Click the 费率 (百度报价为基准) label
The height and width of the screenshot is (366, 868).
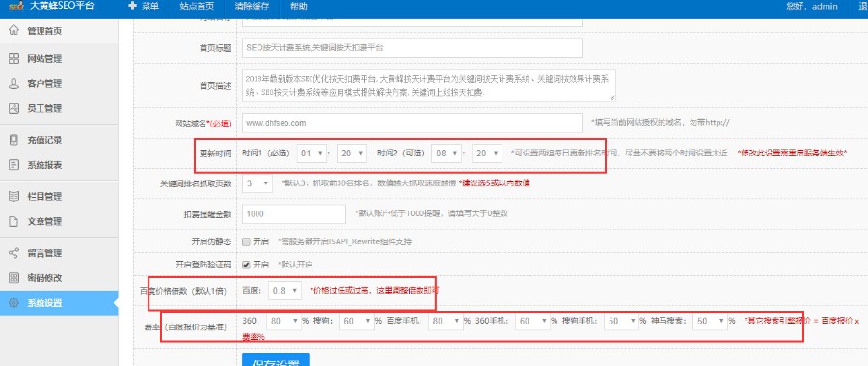point(185,327)
